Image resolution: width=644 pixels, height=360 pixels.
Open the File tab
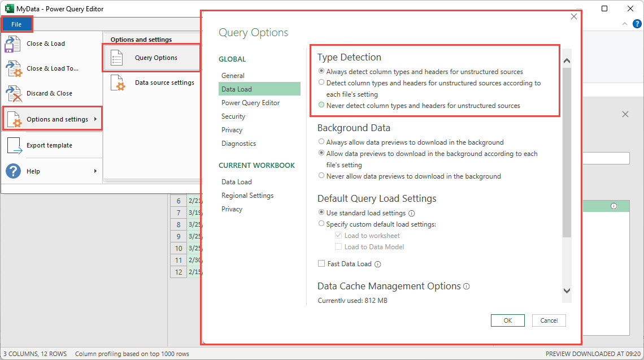pos(17,24)
